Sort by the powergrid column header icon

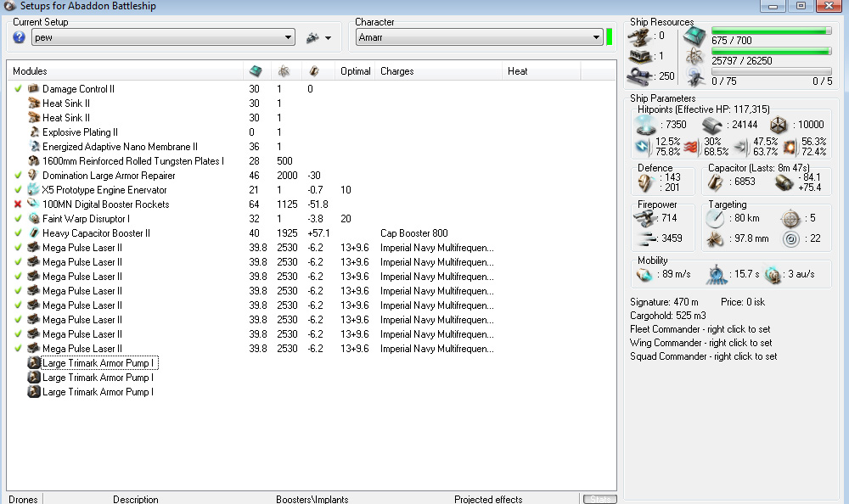pos(284,71)
